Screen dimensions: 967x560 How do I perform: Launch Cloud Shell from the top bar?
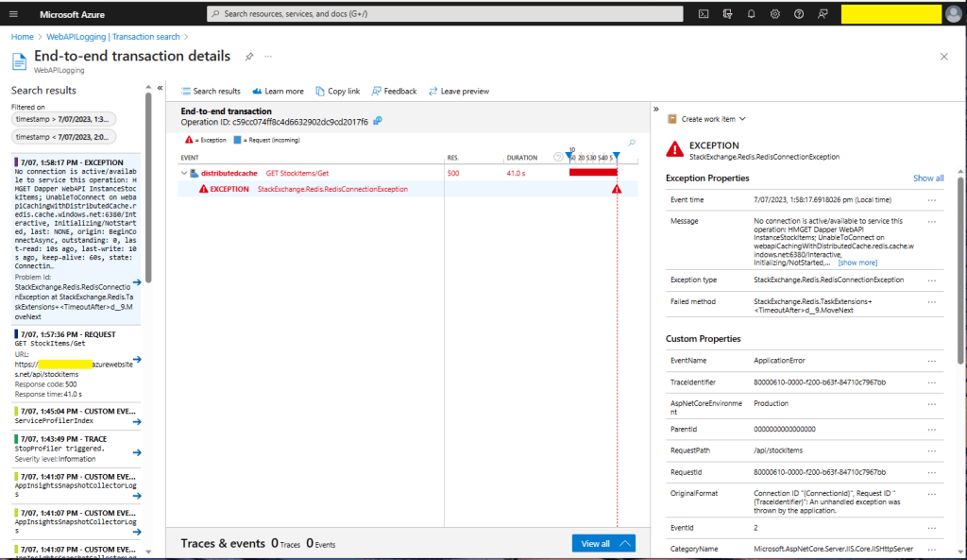[x=704, y=14]
